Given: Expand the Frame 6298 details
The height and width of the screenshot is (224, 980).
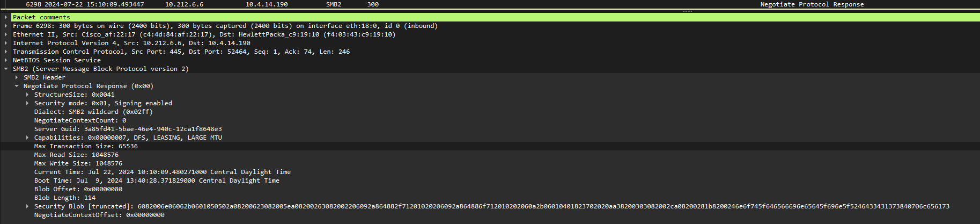Looking at the screenshot, I should click(6, 26).
